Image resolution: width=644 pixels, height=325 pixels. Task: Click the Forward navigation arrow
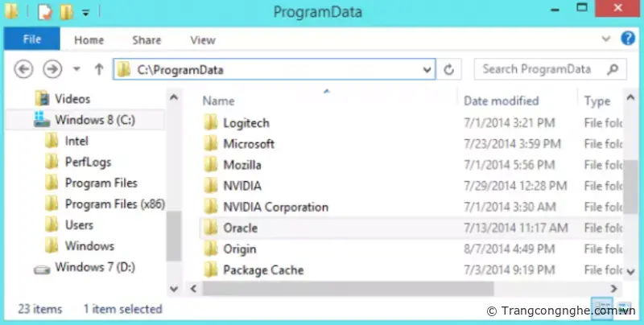[x=52, y=69]
